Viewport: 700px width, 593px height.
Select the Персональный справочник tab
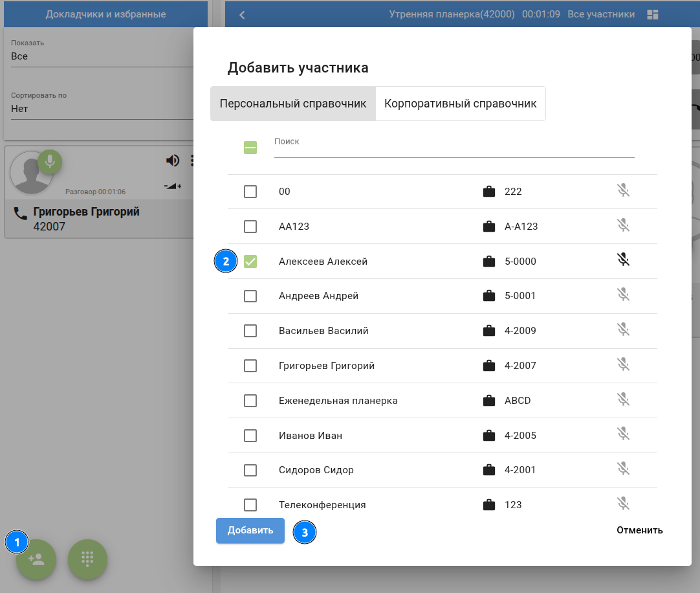tap(293, 104)
